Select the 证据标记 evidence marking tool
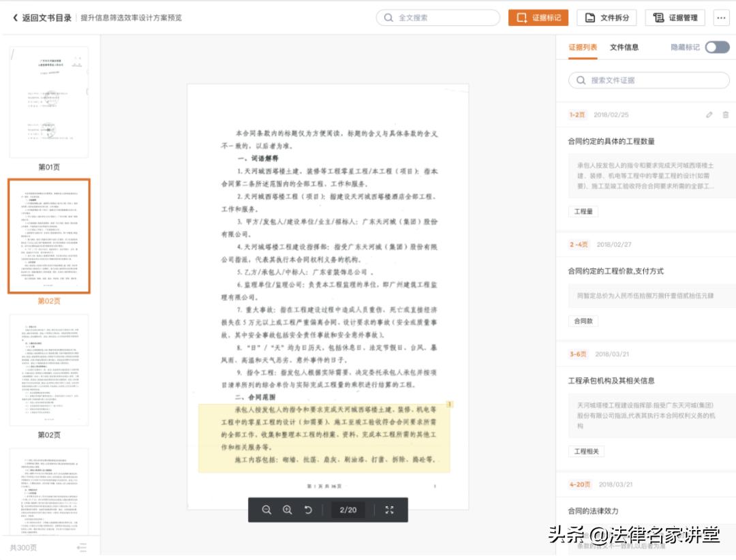Screen dimensions: 736x560 538,18
